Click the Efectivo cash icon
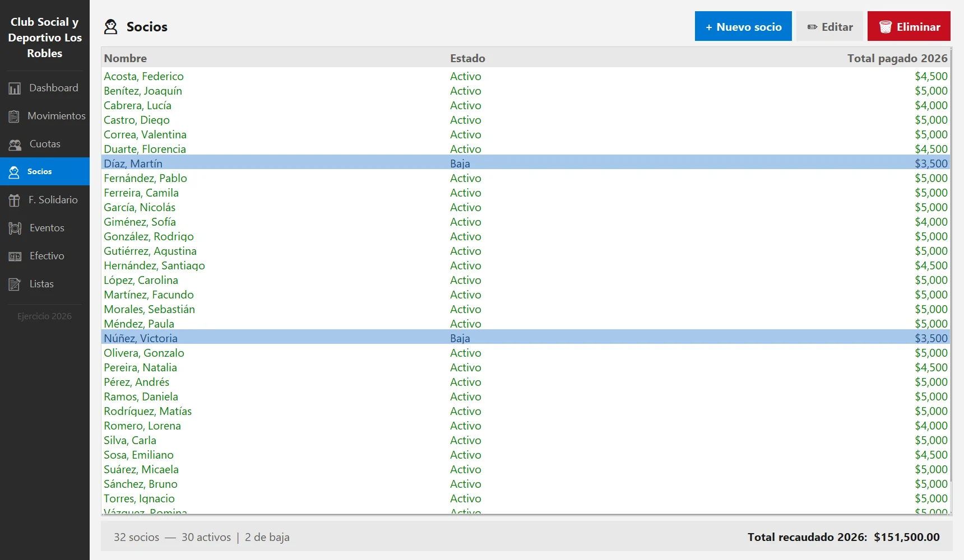This screenshot has width=964, height=560. [15, 256]
